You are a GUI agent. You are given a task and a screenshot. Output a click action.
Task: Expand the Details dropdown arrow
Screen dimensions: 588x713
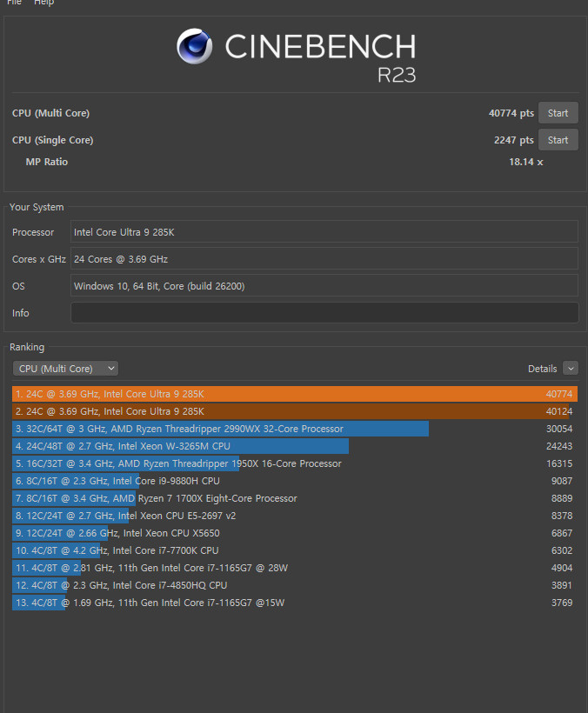[571, 369]
